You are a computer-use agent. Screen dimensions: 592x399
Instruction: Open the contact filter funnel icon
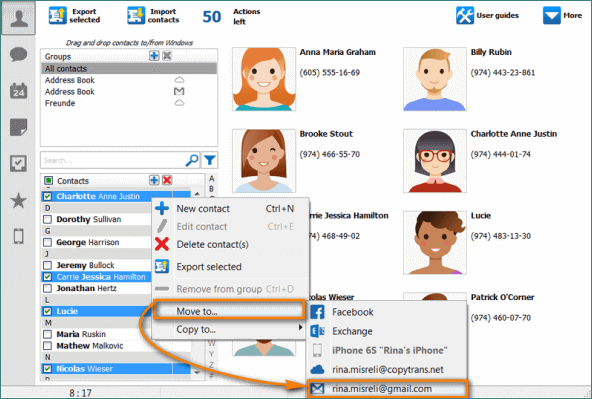coord(210,160)
